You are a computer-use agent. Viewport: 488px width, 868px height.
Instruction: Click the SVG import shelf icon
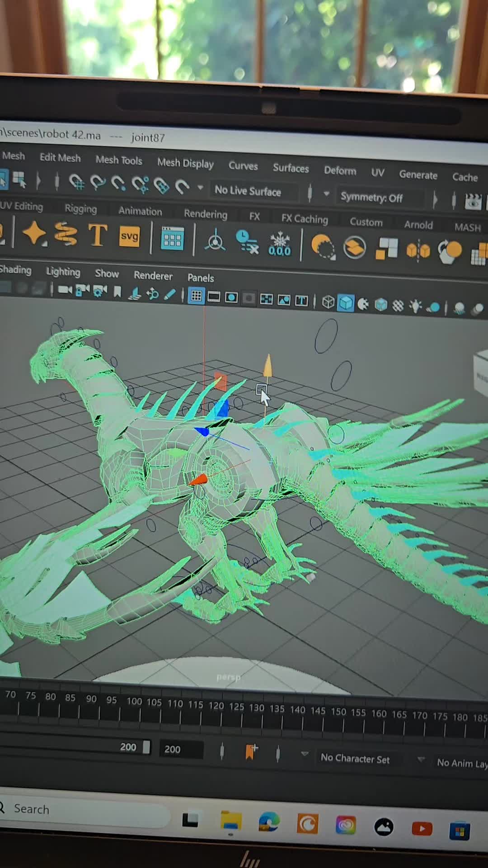click(129, 236)
